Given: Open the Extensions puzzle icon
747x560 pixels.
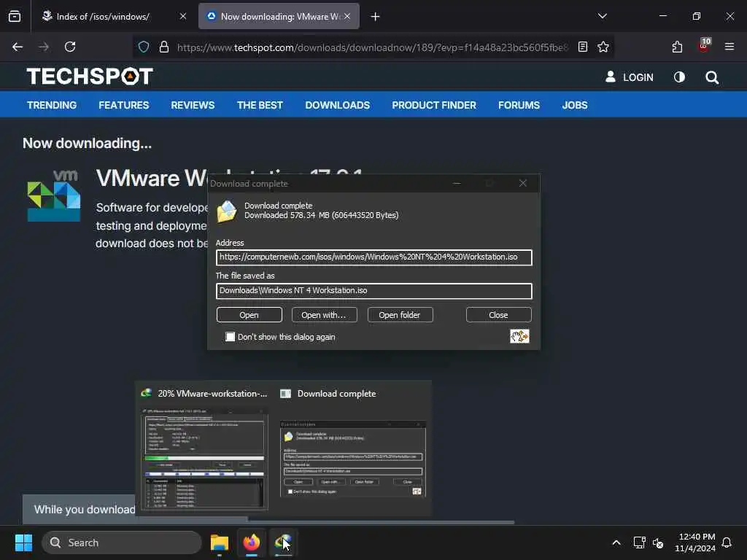Looking at the screenshot, I should pyautogui.click(x=677, y=47).
